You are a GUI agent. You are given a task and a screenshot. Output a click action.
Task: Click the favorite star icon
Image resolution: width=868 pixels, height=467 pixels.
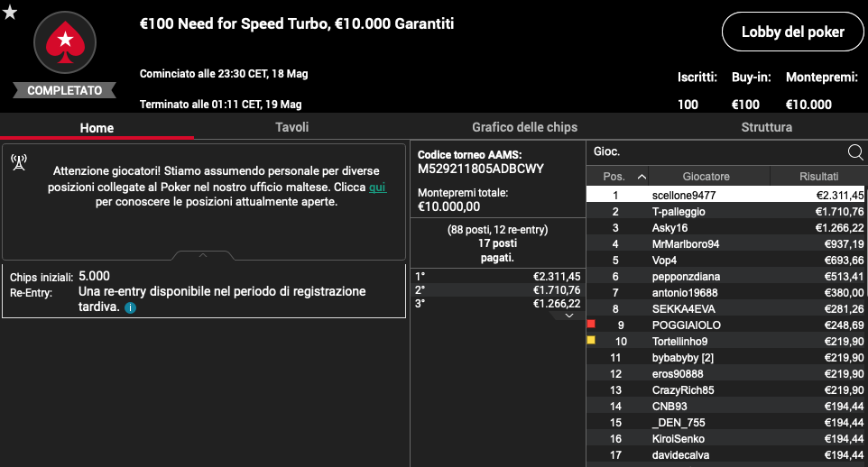10,12
